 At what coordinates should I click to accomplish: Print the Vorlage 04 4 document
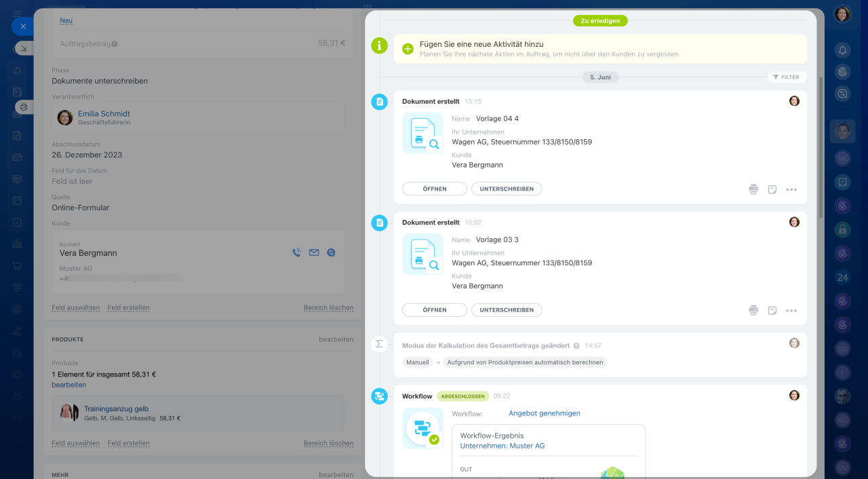click(753, 189)
